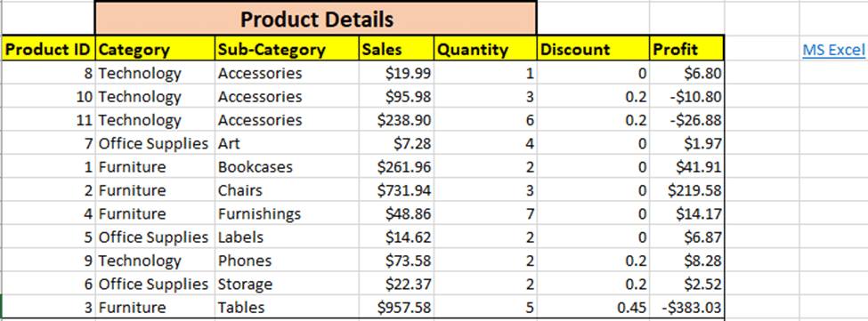This screenshot has width=868, height=321.
Task: Click the profit cell showing -$383.03
Action: pyautogui.click(x=687, y=307)
